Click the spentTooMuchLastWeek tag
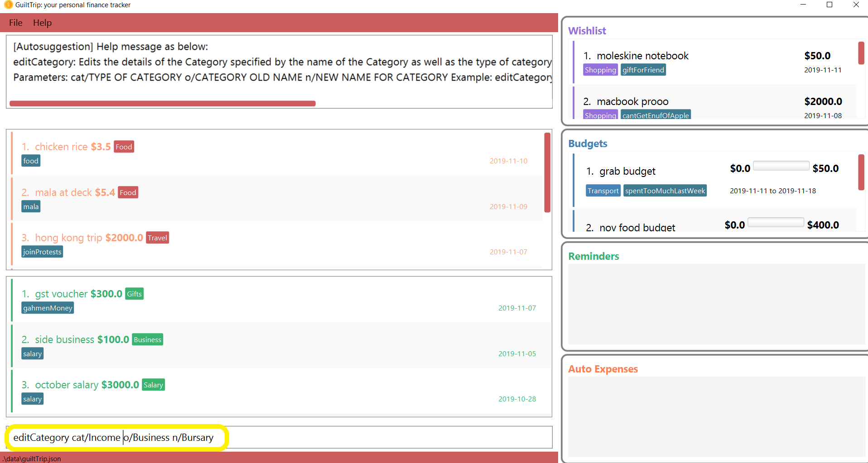The height and width of the screenshot is (463, 868). coord(665,191)
